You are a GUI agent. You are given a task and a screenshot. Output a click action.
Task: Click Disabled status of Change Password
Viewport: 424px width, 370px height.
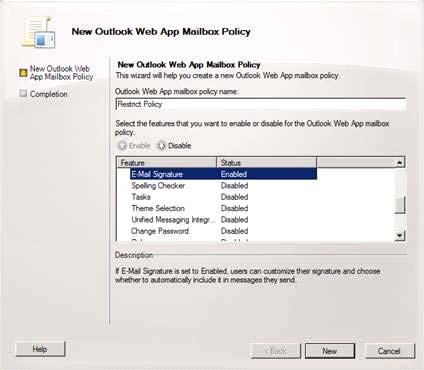point(234,231)
